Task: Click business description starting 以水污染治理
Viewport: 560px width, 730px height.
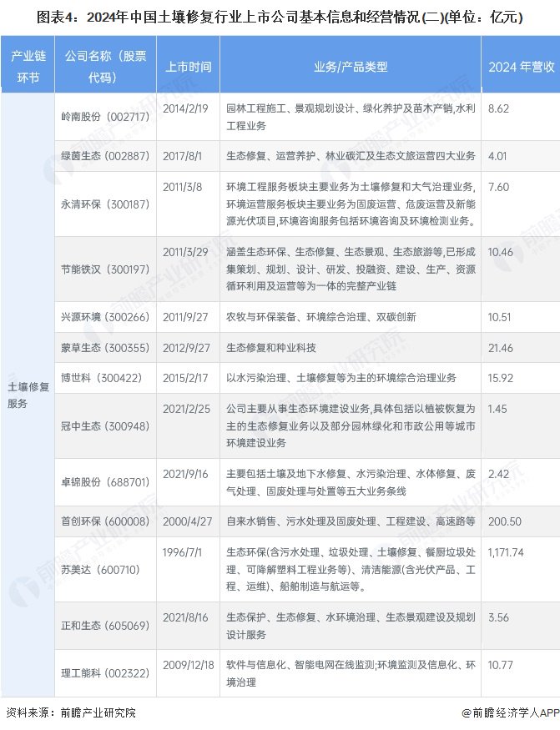Action: pyautogui.click(x=341, y=378)
